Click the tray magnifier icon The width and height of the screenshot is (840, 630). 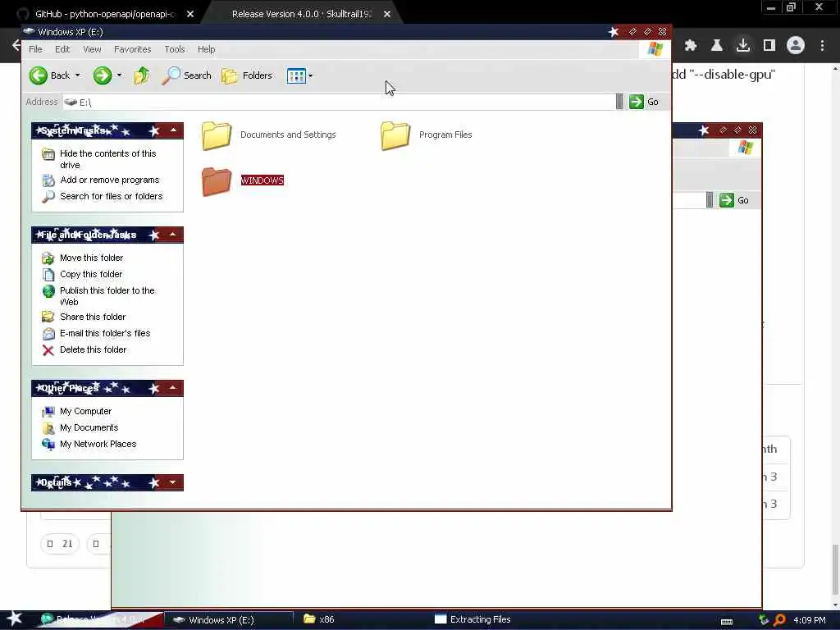779,620
